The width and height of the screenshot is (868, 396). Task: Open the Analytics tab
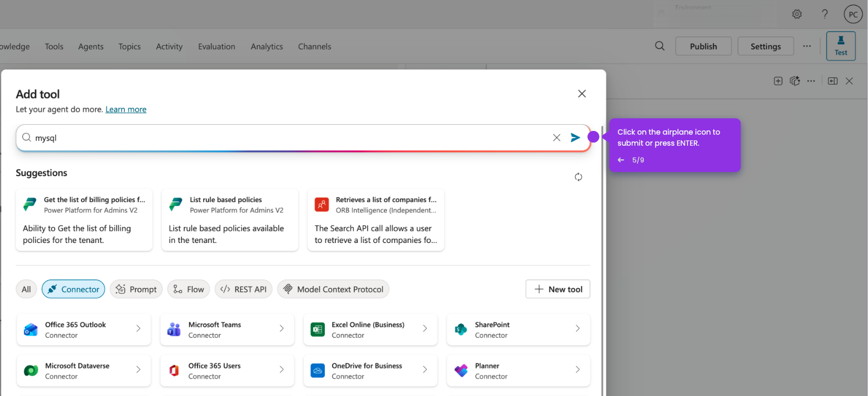click(x=266, y=46)
